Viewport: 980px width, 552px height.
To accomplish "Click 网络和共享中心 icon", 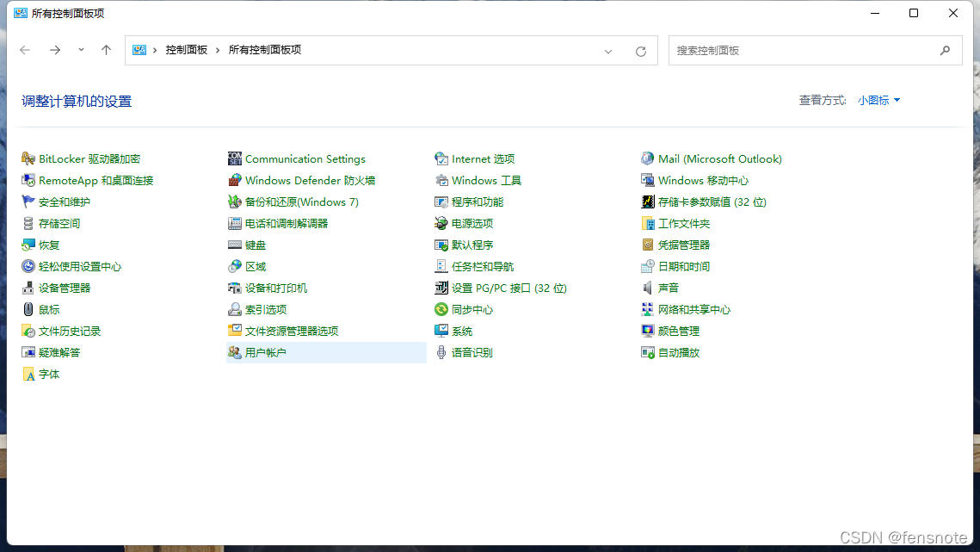I will click(648, 309).
